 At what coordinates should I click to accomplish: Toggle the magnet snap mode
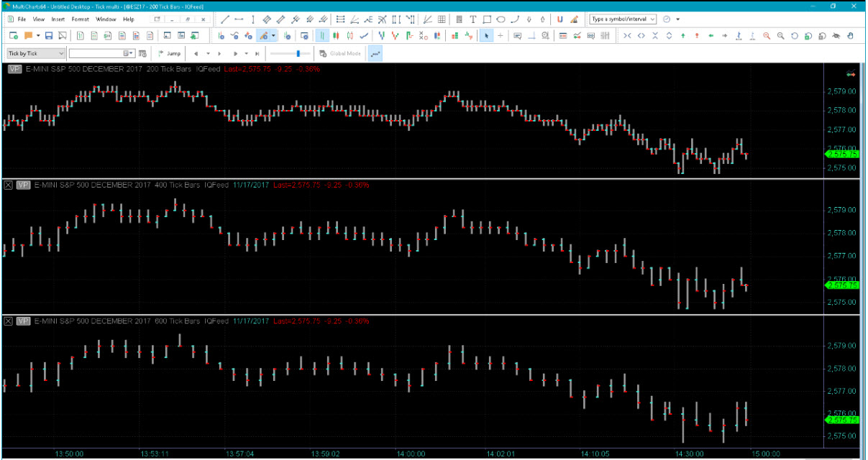coord(559,19)
